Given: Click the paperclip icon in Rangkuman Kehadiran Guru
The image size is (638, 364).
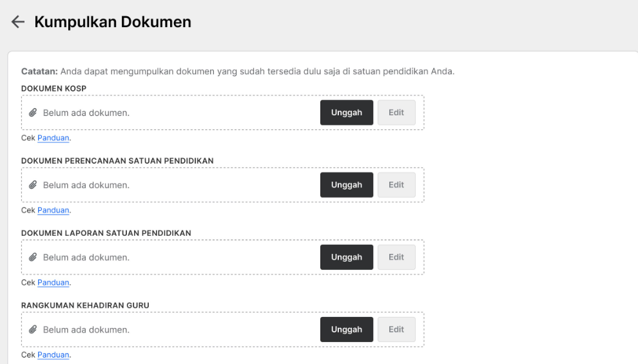Looking at the screenshot, I should tap(33, 329).
